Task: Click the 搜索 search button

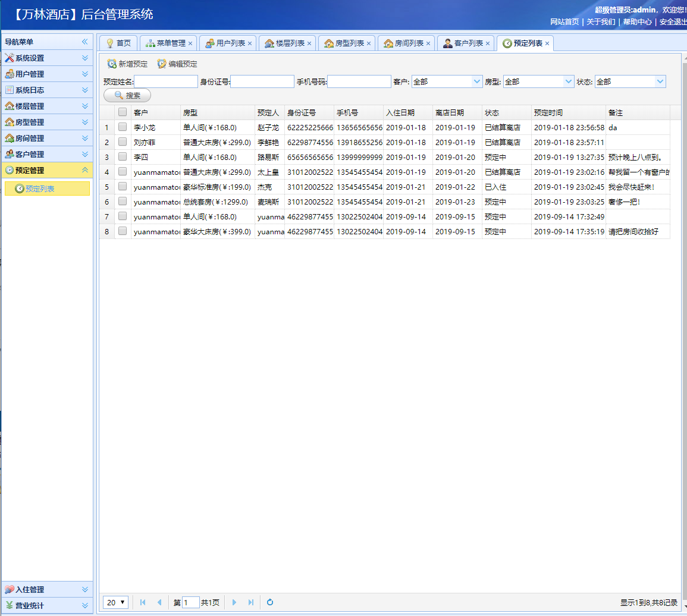Action: point(127,95)
